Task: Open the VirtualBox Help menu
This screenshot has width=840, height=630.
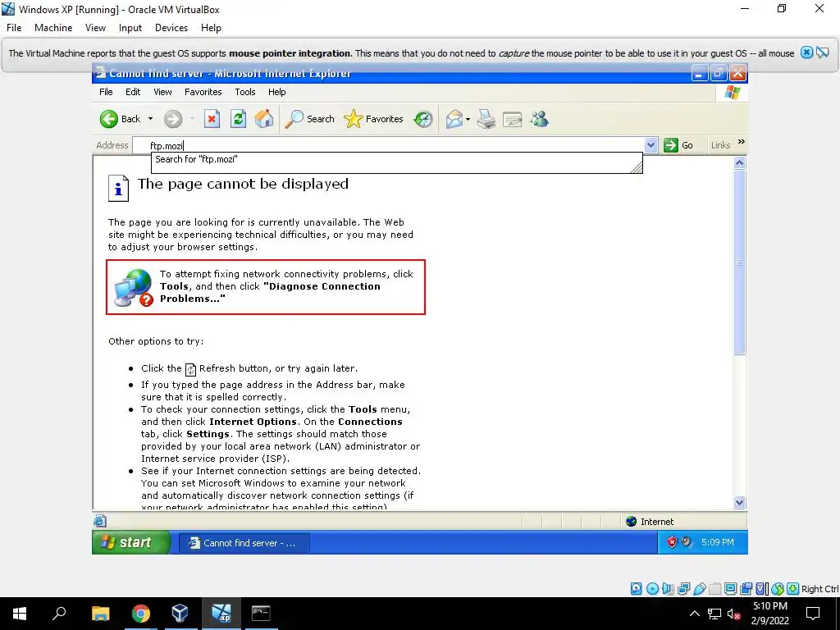Action: point(211,28)
